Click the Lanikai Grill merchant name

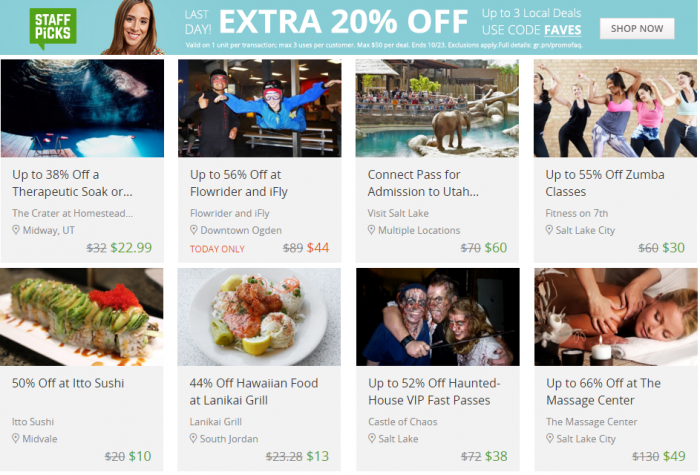[x=216, y=422]
